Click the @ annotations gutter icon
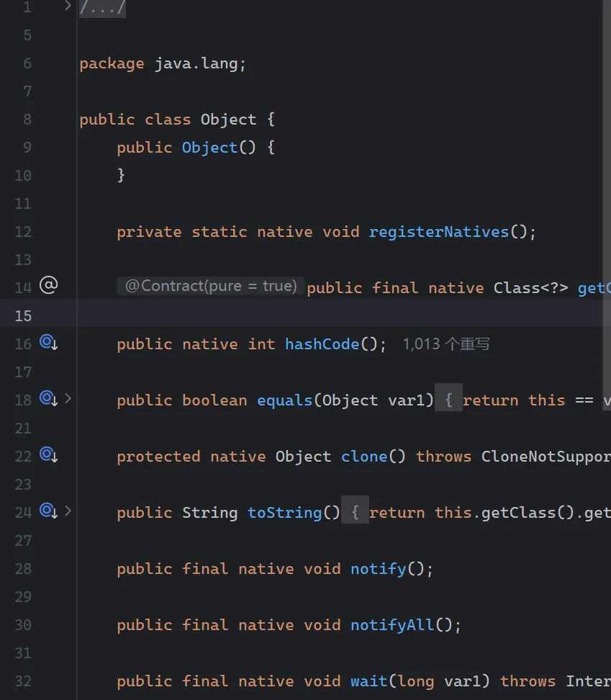The image size is (611, 700). point(48,286)
